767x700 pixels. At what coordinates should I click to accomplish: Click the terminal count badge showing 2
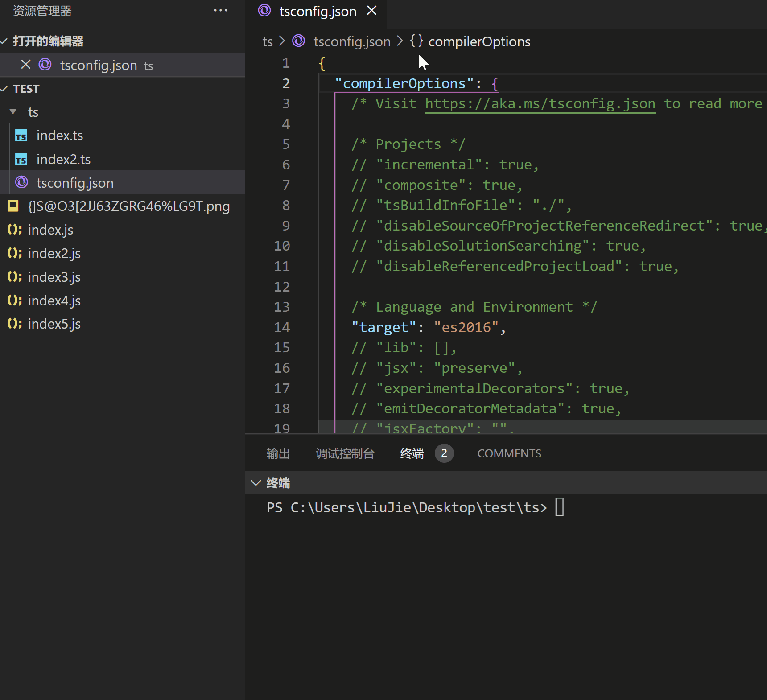[444, 453]
